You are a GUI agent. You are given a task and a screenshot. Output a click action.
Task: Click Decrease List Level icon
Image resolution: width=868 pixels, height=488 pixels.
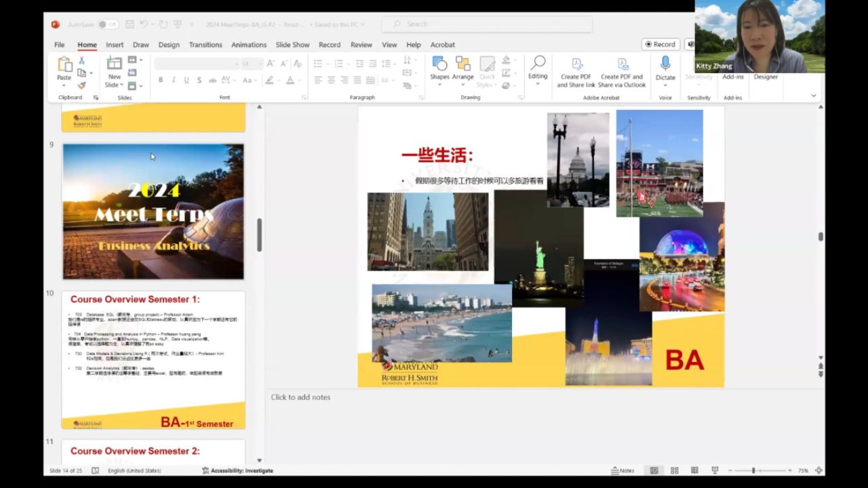(361, 63)
